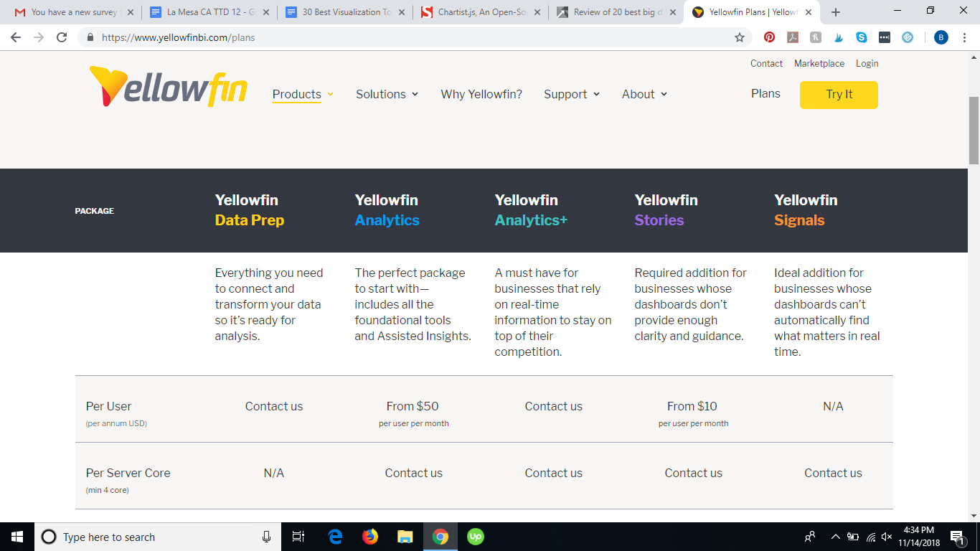This screenshot has height=551, width=980.
Task: Reload the page with refresh icon
Action: (x=62, y=37)
